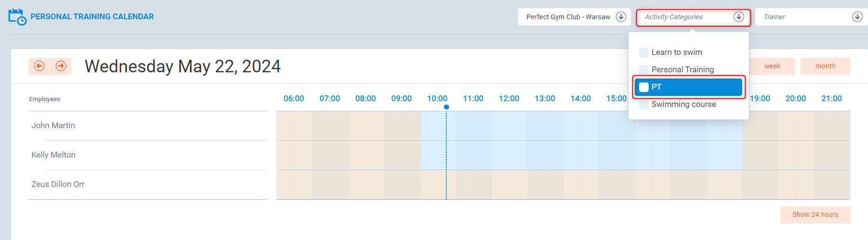Click the current-time marker dot on timeline
The image size is (868, 240).
(x=446, y=107)
